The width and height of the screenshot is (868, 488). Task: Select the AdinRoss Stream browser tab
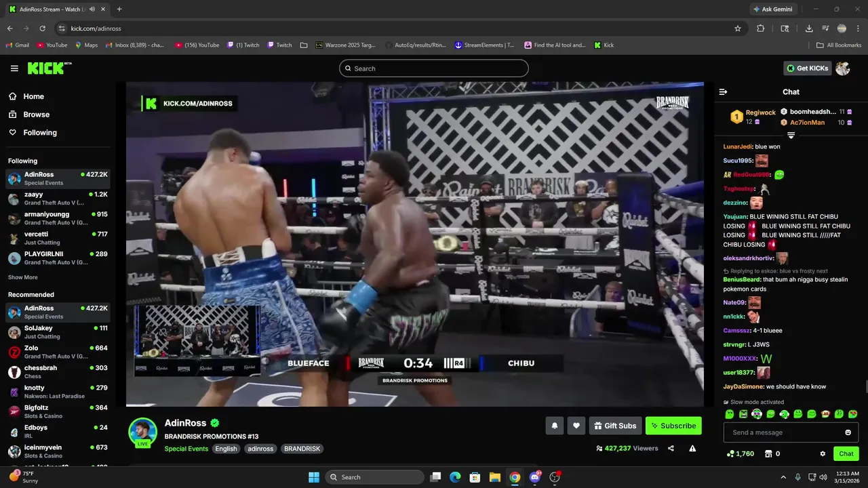click(x=58, y=9)
